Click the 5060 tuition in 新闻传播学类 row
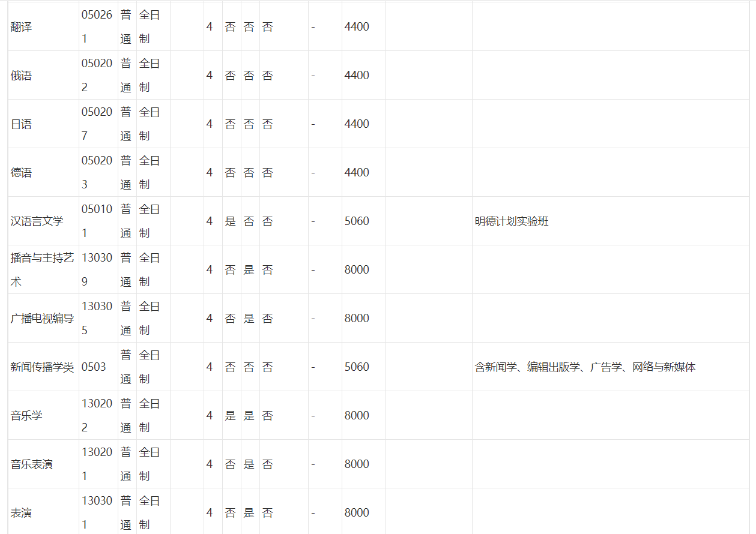Screen dimensions: 756x534 tap(357, 367)
